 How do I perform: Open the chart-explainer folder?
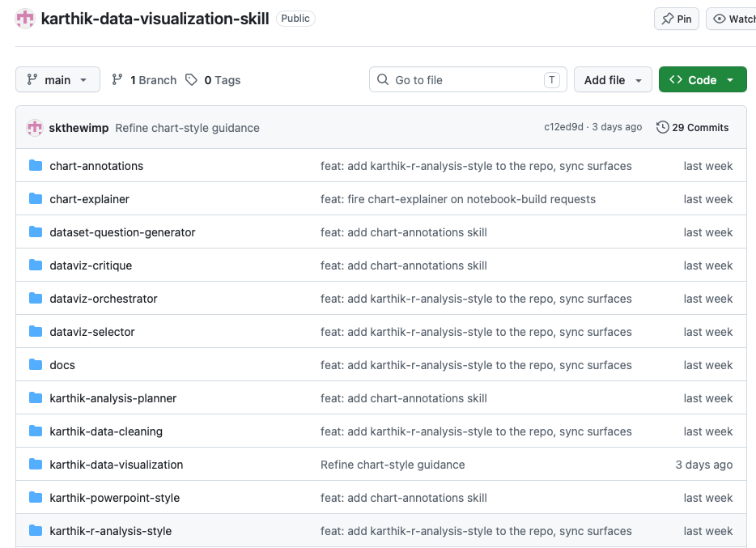coord(89,199)
